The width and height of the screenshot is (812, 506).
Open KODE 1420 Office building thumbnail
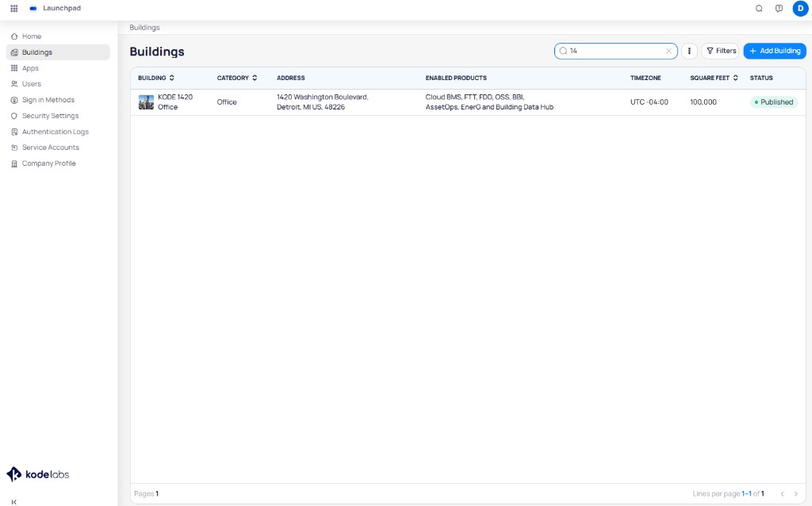(146, 102)
